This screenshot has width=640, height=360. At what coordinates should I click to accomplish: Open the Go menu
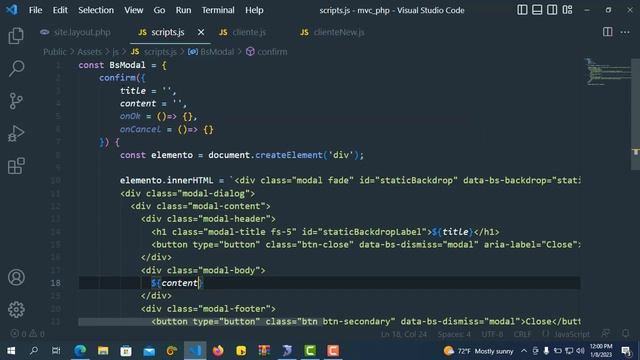(x=159, y=10)
